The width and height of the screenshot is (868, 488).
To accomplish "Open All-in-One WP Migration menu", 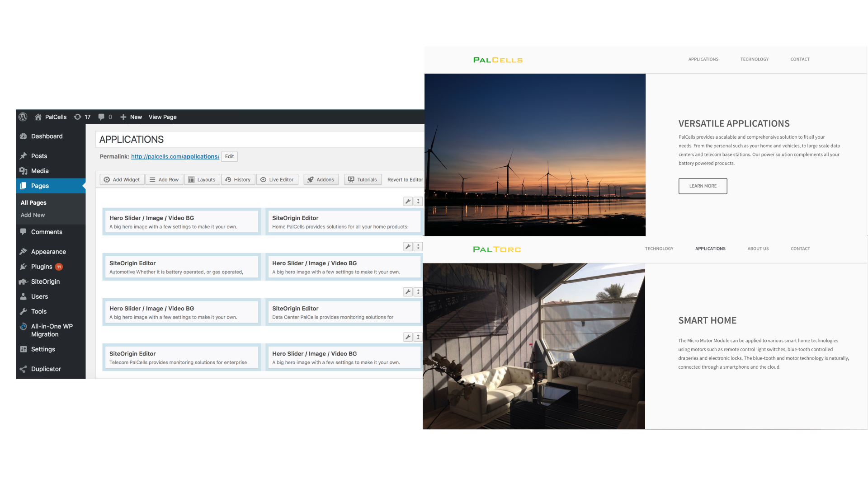I will point(51,330).
